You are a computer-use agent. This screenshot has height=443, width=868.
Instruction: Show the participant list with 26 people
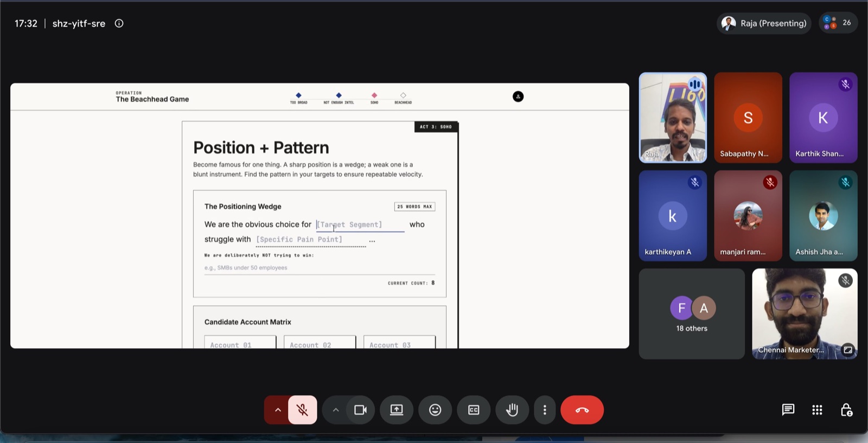838,23
